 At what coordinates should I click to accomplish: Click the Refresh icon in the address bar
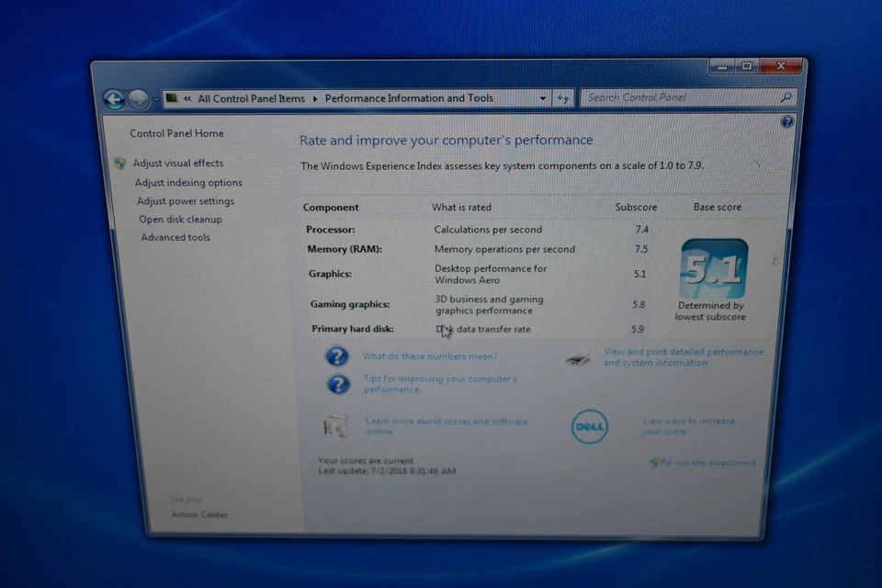coord(563,98)
